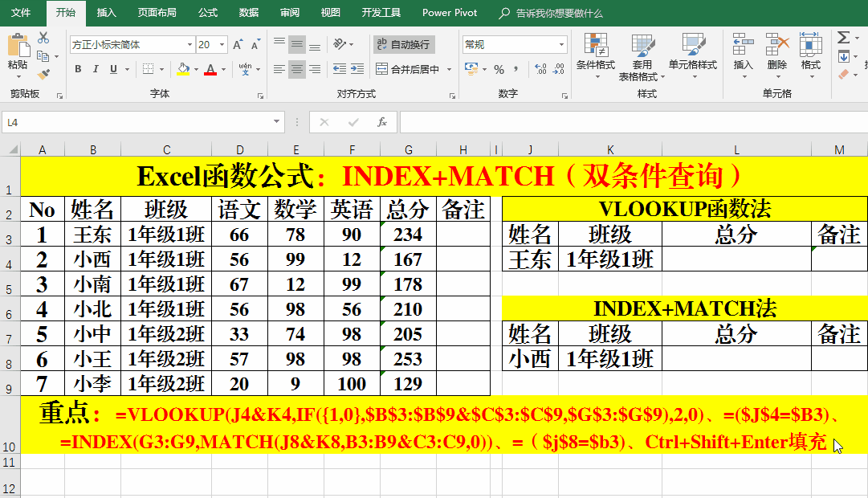The width and height of the screenshot is (868, 498).
Task: Click the Fill down icon
Action: click(x=844, y=56)
